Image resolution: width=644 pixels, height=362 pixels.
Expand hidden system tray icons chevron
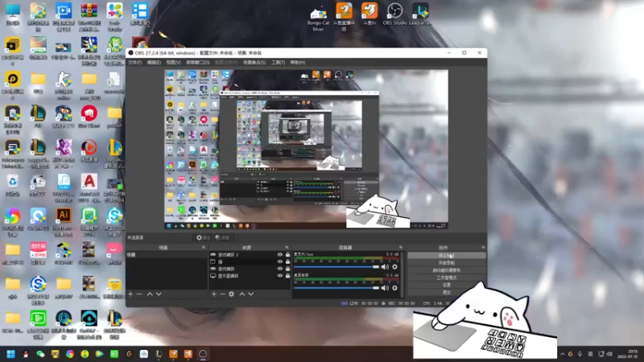pos(562,354)
